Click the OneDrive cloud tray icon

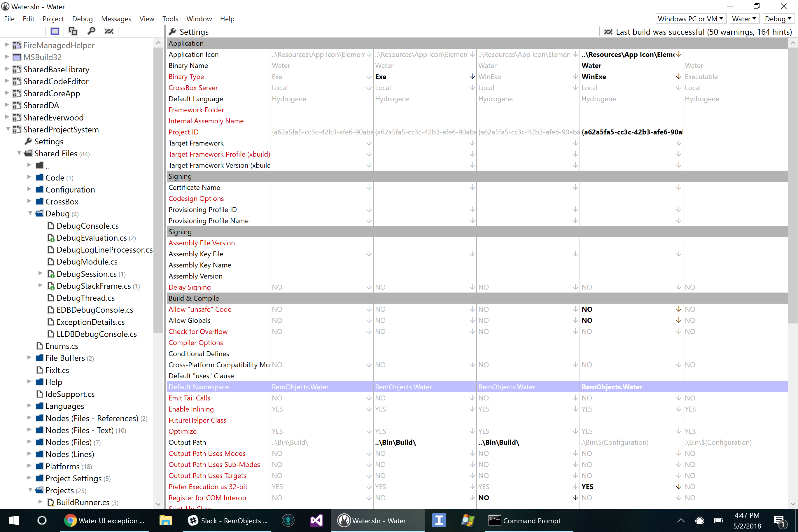(x=700, y=520)
